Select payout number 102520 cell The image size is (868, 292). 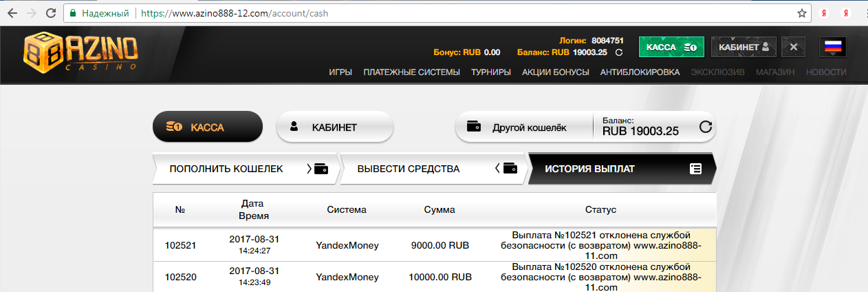pos(181,278)
